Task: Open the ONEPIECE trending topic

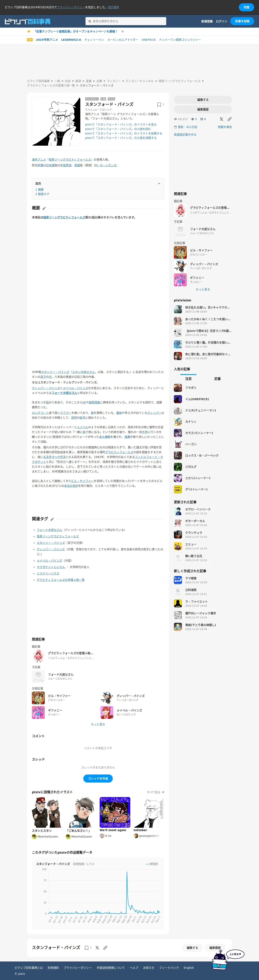Action: pos(148,39)
